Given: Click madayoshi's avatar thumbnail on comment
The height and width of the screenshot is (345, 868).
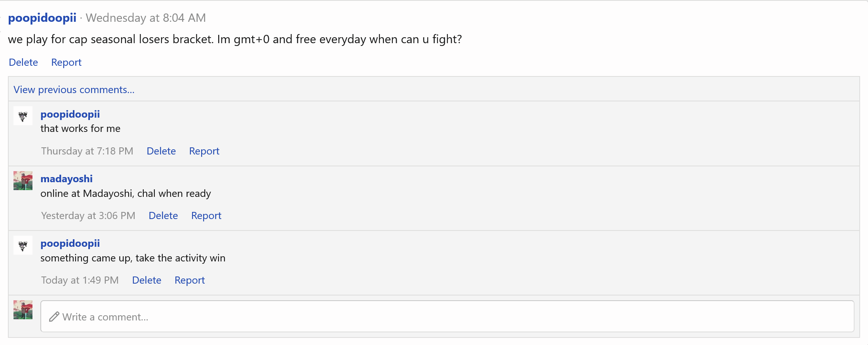Looking at the screenshot, I should 23,181.
